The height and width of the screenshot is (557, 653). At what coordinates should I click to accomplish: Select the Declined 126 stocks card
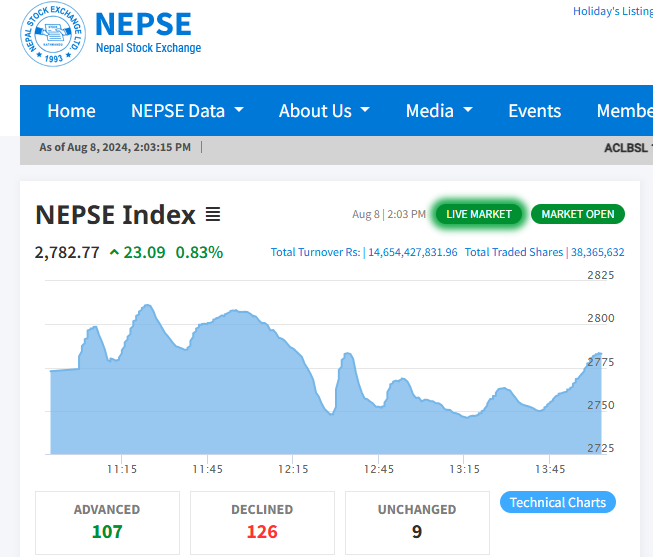(262, 521)
